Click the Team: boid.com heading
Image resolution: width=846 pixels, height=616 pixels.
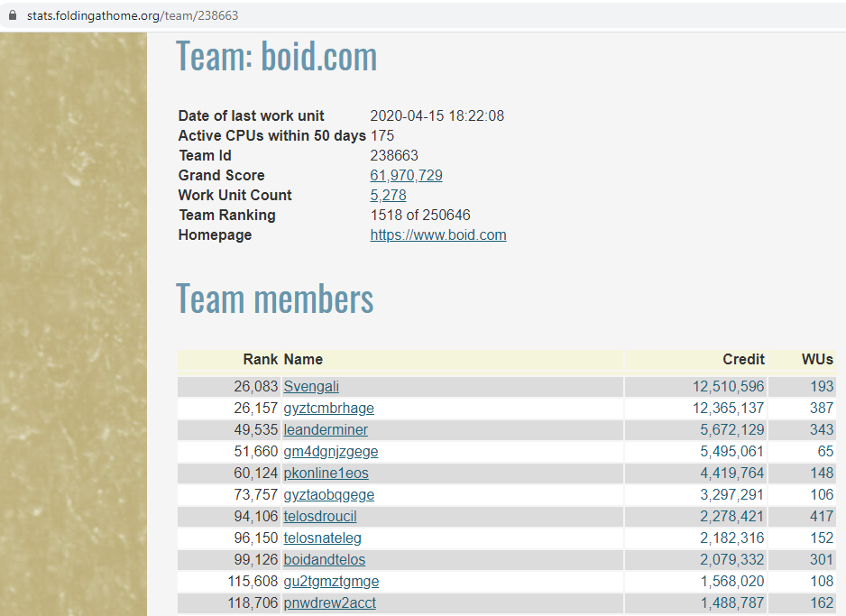276,56
